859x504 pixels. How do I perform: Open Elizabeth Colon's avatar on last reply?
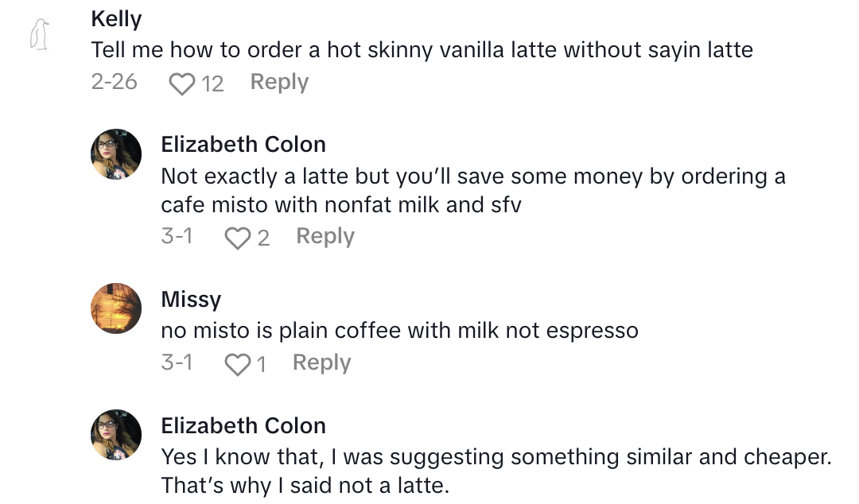coord(116,436)
